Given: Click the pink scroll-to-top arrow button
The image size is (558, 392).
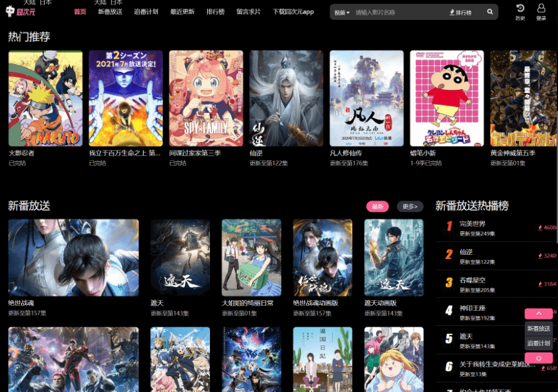Looking at the screenshot, I should [538, 314].
